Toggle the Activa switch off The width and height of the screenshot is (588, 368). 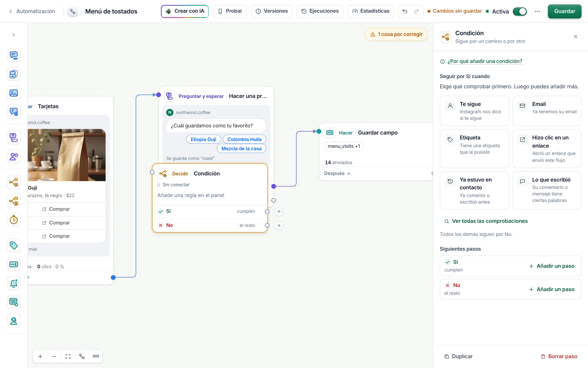click(x=519, y=11)
